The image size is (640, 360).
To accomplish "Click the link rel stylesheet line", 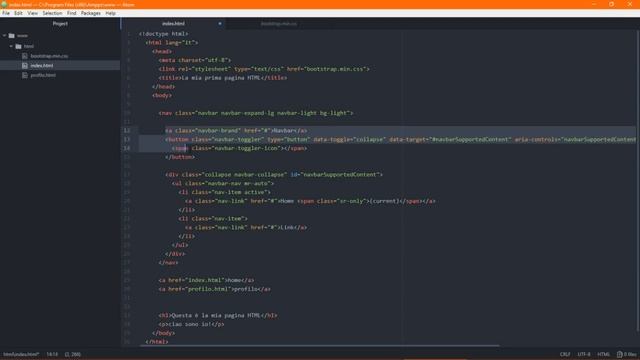I will click(x=264, y=69).
